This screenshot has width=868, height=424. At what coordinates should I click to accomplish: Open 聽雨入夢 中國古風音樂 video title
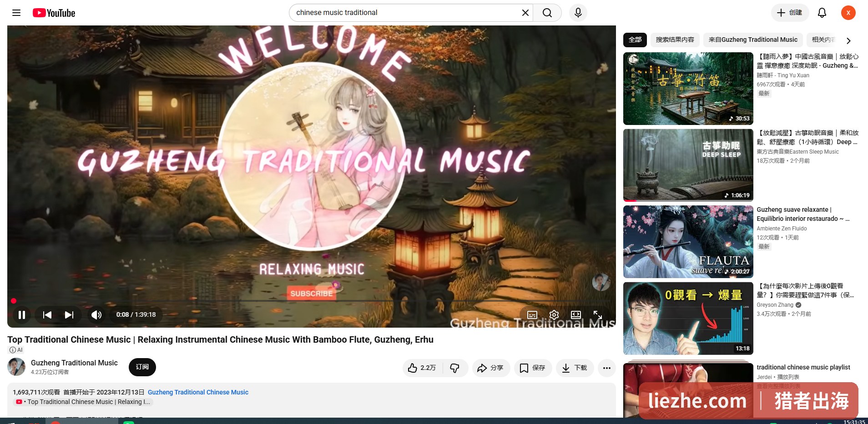point(807,61)
